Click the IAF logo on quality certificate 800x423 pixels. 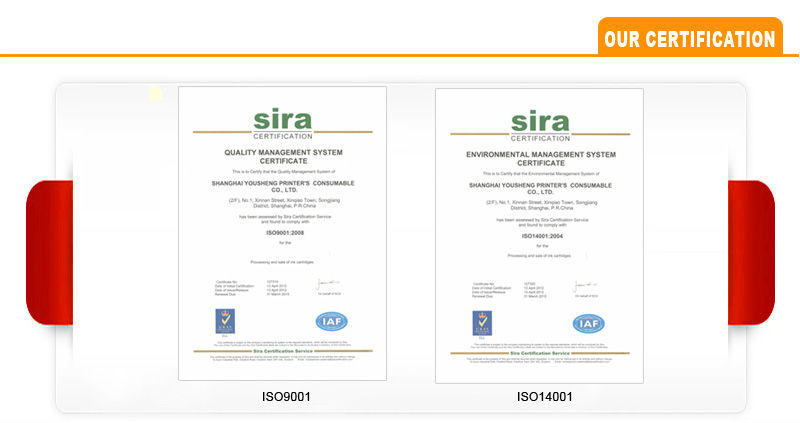point(332,321)
